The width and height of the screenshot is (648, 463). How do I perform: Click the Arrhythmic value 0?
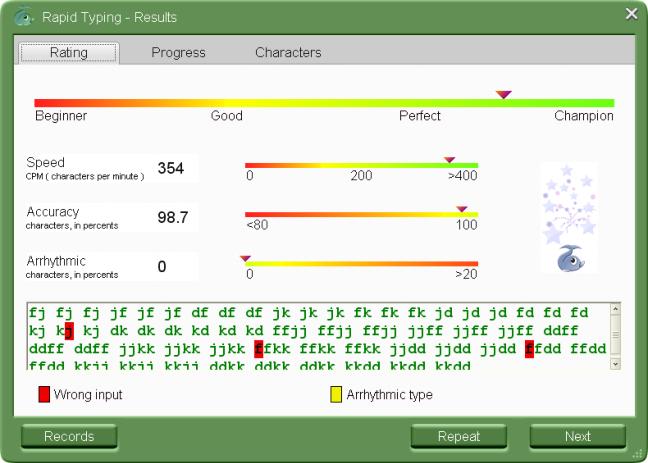(162, 267)
